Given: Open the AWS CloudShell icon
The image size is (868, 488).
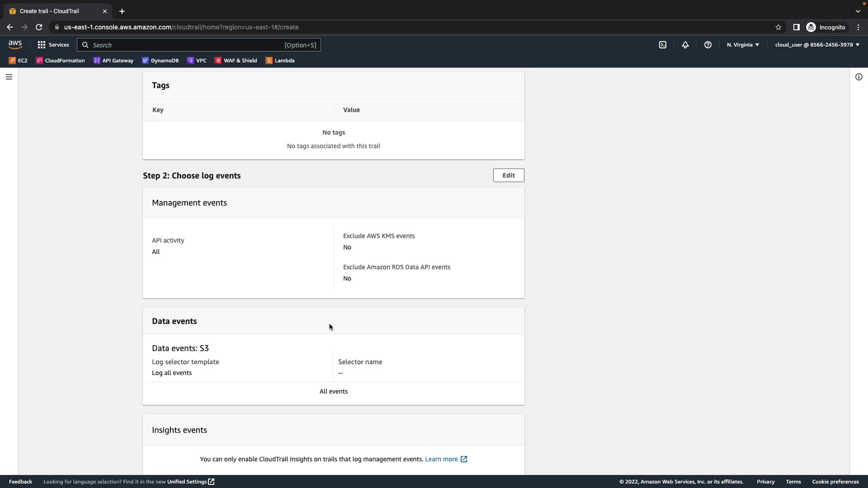Looking at the screenshot, I should 663,45.
